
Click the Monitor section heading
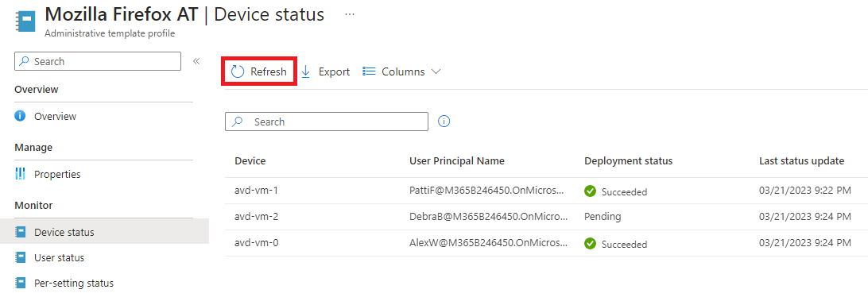pos(33,205)
